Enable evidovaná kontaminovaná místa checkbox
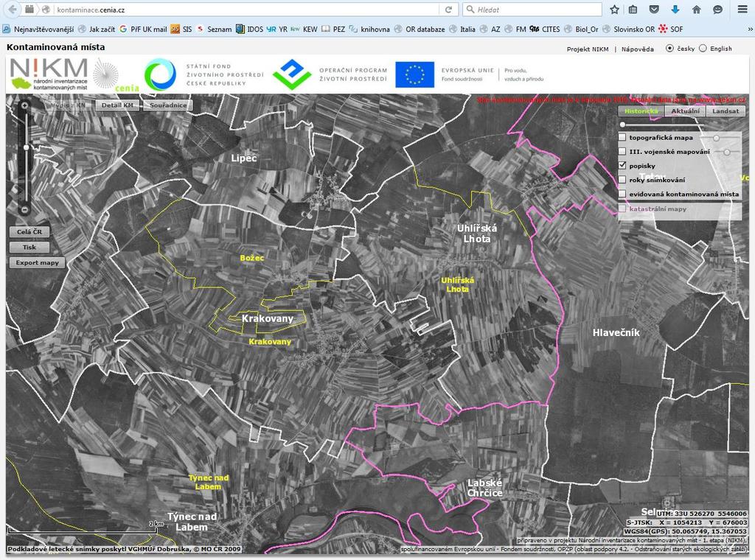 [x=622, y=194]
